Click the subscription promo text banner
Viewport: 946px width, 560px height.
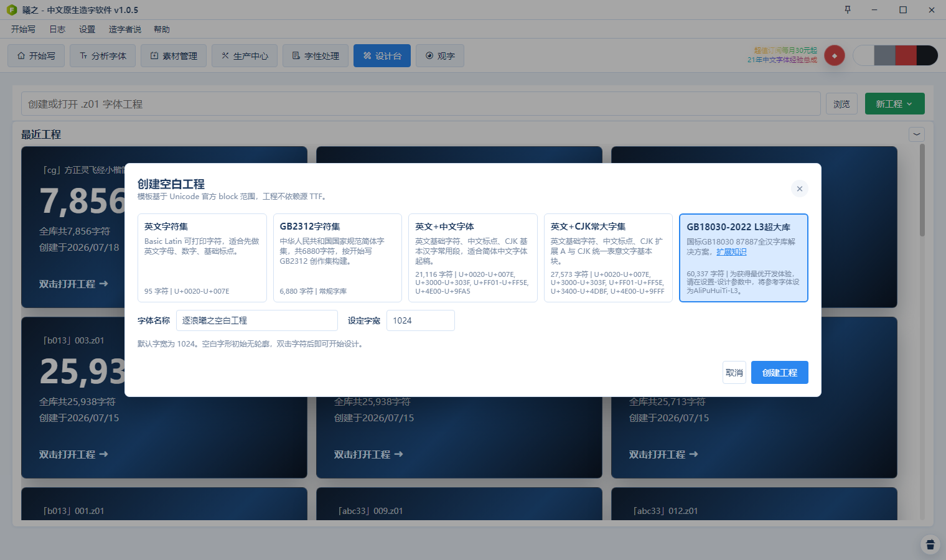[x=782, y=55]
